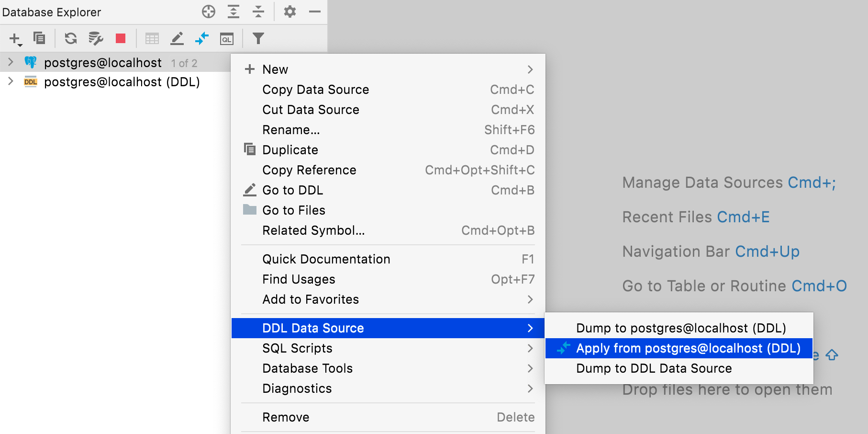The width and height of the screenshot is (868, 434).
Task: Click the add data source plus icon
Action: click(15, 39)
